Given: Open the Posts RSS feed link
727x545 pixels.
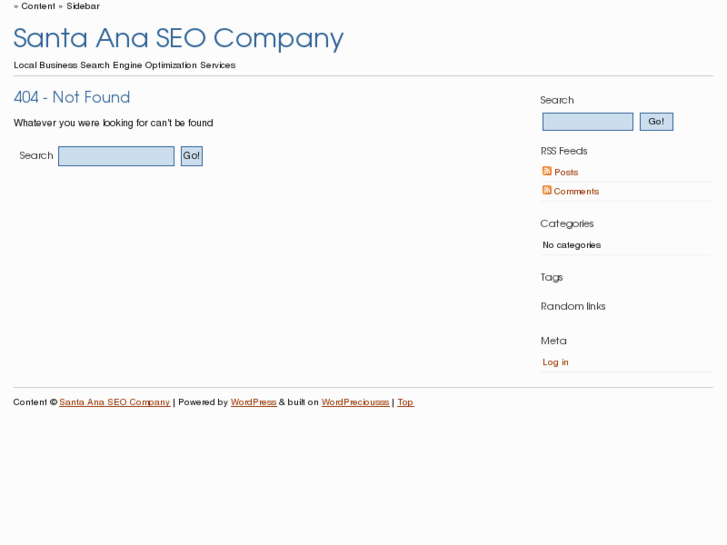Looking at the screenshot, I should 566,172.
